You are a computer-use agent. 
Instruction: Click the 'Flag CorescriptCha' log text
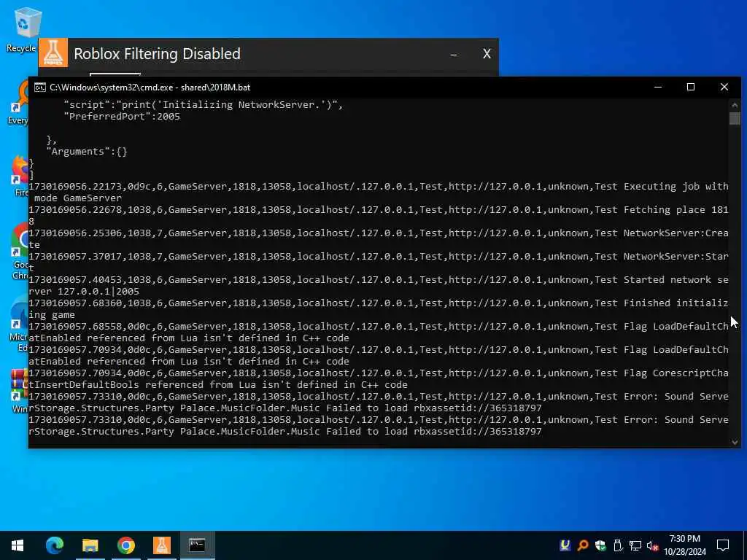(x=676, y=373)
